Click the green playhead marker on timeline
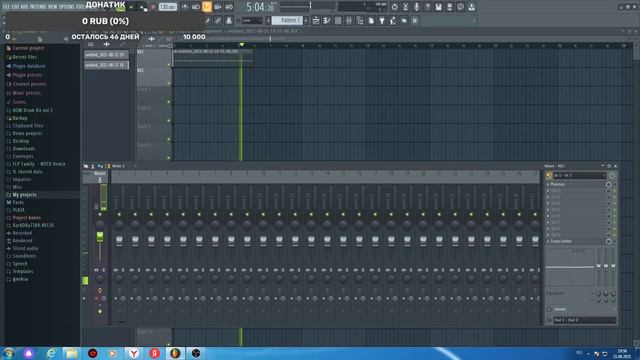 [242, 44]
